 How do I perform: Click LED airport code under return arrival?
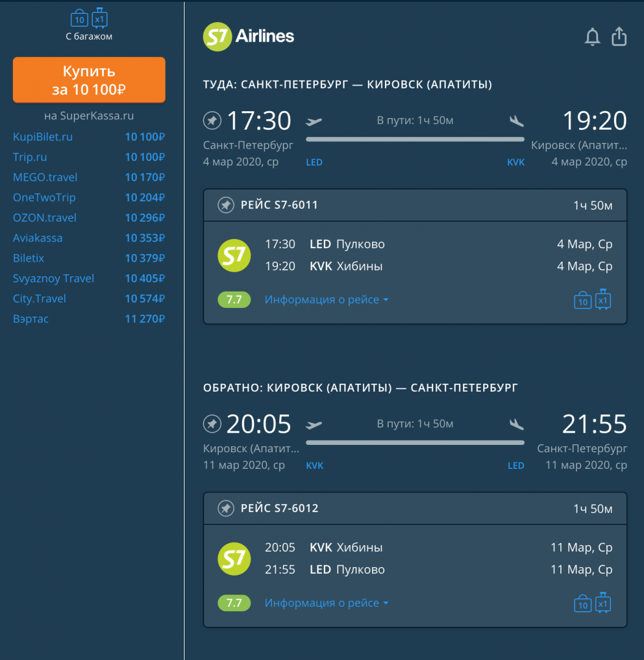(516, 466)
